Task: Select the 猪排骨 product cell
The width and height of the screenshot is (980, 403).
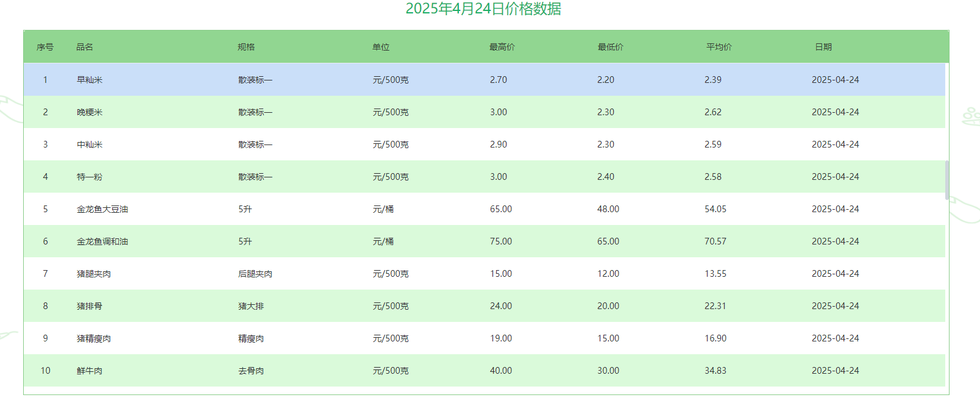Action: 90,306
